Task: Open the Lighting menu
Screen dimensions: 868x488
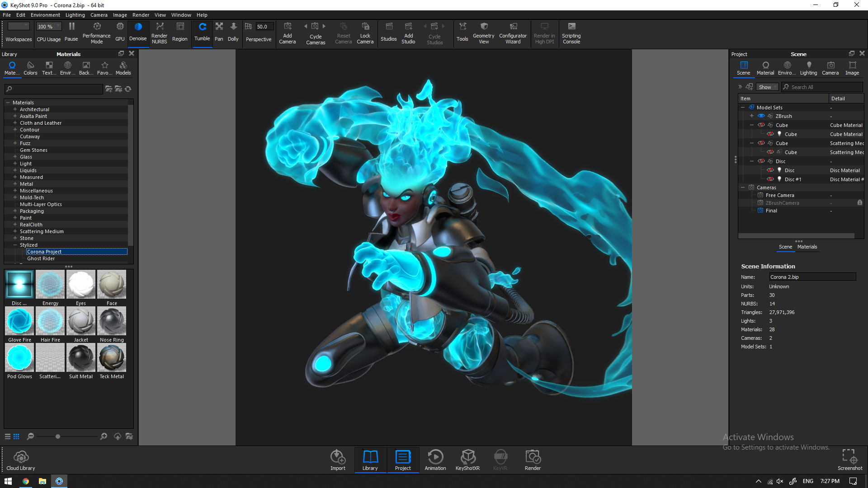Action: [x=75, y=15]
